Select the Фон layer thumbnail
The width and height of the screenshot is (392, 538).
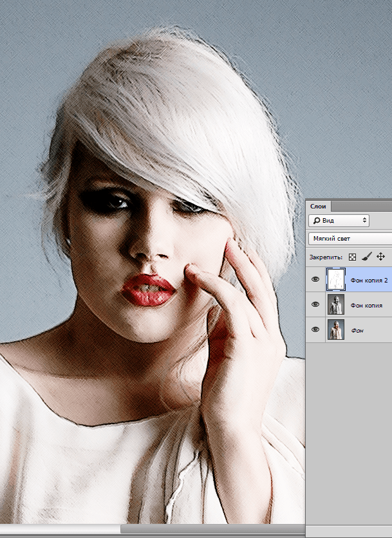pyautogui.click(x=336, y=329)
